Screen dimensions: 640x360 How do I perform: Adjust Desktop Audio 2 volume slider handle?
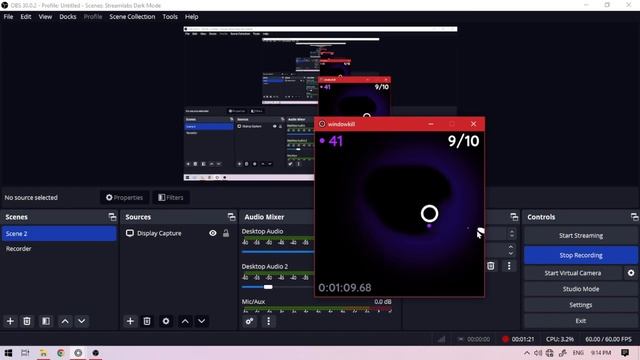(x=268, y=287)
